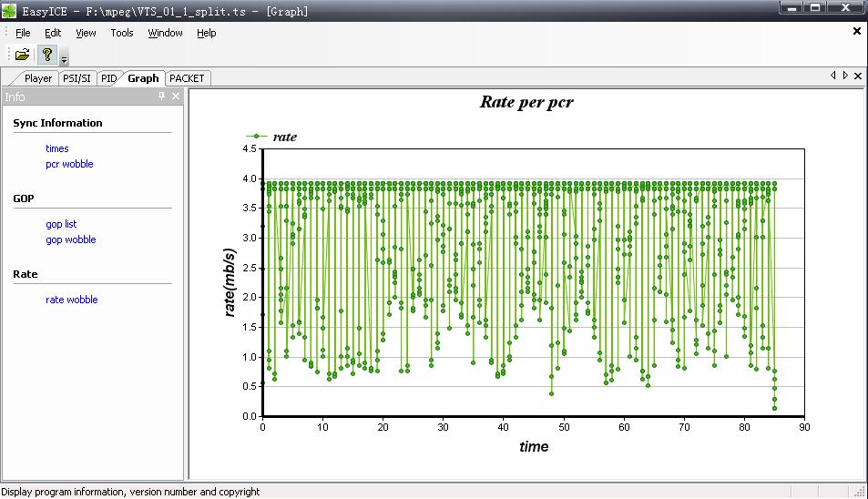
Task: Open the Help menu
Action: click(x=206, y=33)
